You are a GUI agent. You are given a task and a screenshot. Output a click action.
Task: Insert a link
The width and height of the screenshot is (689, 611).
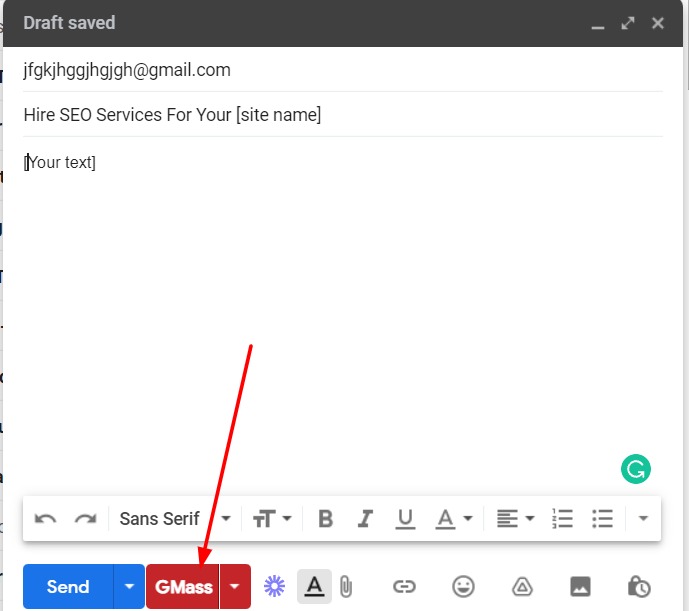point(404,587)
